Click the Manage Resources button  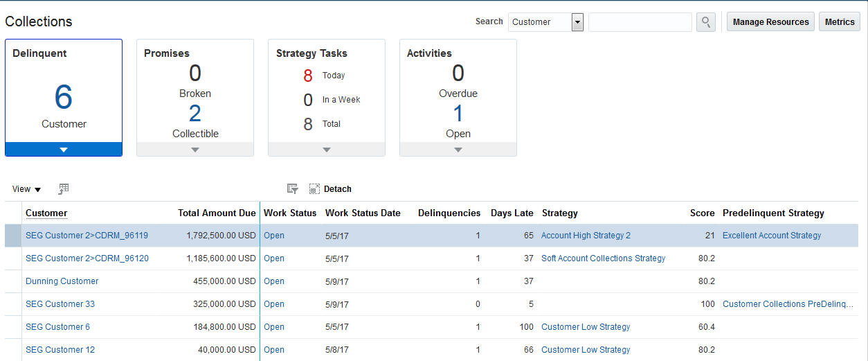(x=770, y=22)
